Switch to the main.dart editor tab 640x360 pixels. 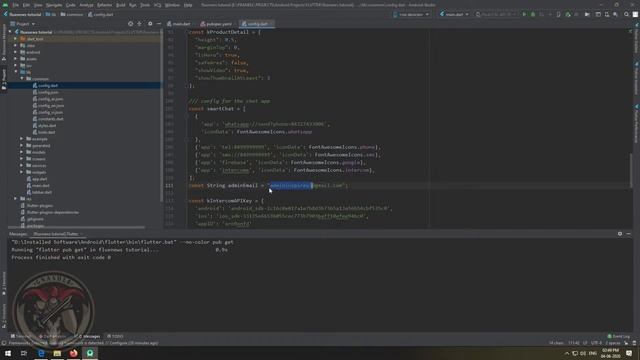tap(179, 24)
